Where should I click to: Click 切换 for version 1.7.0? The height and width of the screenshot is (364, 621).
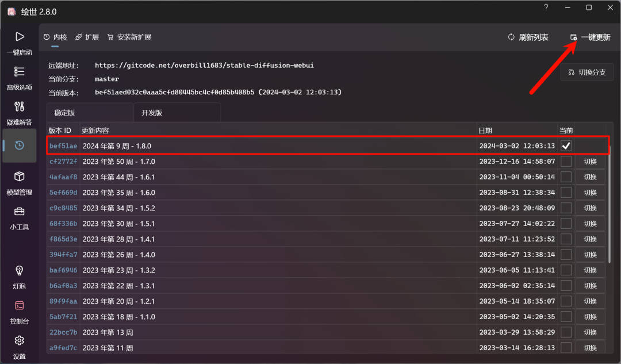590,161
